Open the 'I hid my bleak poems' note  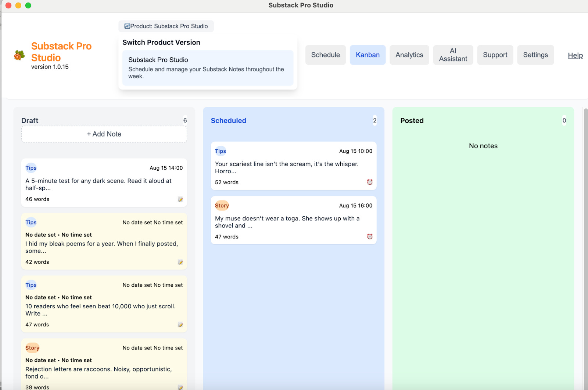pyautogui.click(x=104, y=241)
